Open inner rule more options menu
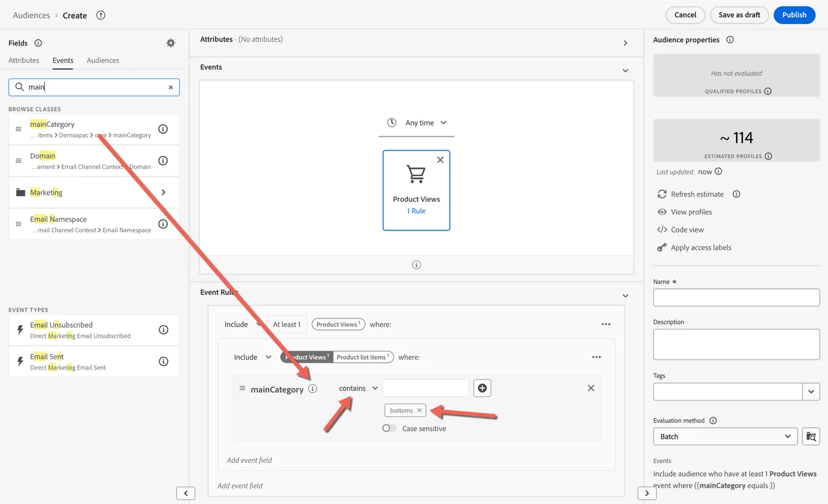Viewport: 828px width, 504px height. [597, 357]
